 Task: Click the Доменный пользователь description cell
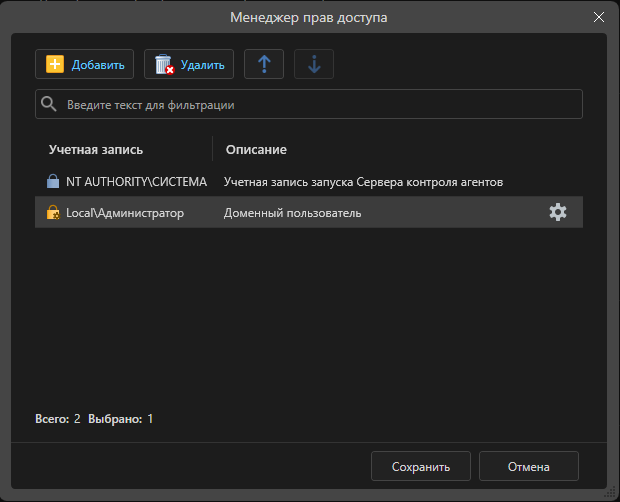(292, 213)
